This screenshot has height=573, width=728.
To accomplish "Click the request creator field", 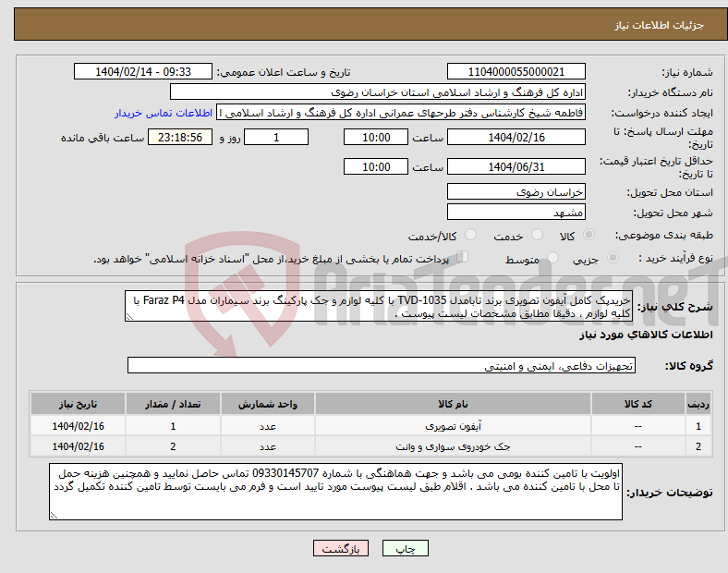I will click(401, 113).
